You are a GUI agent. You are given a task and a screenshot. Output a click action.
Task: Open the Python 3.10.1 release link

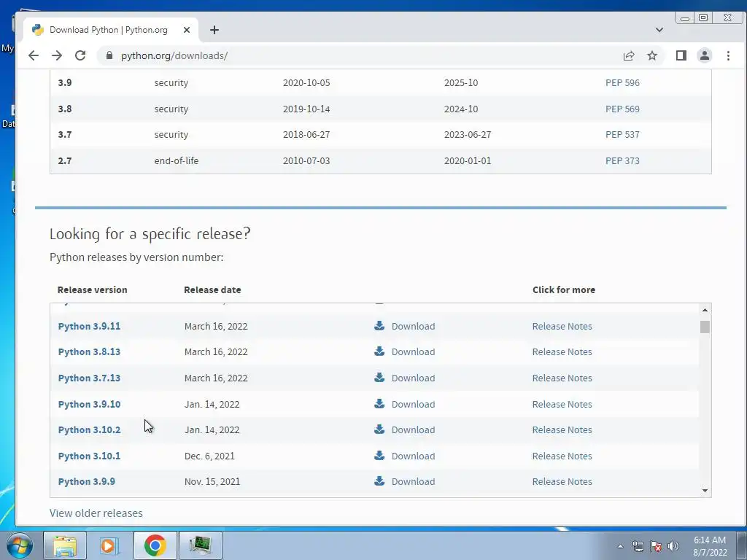coord(89,456)
